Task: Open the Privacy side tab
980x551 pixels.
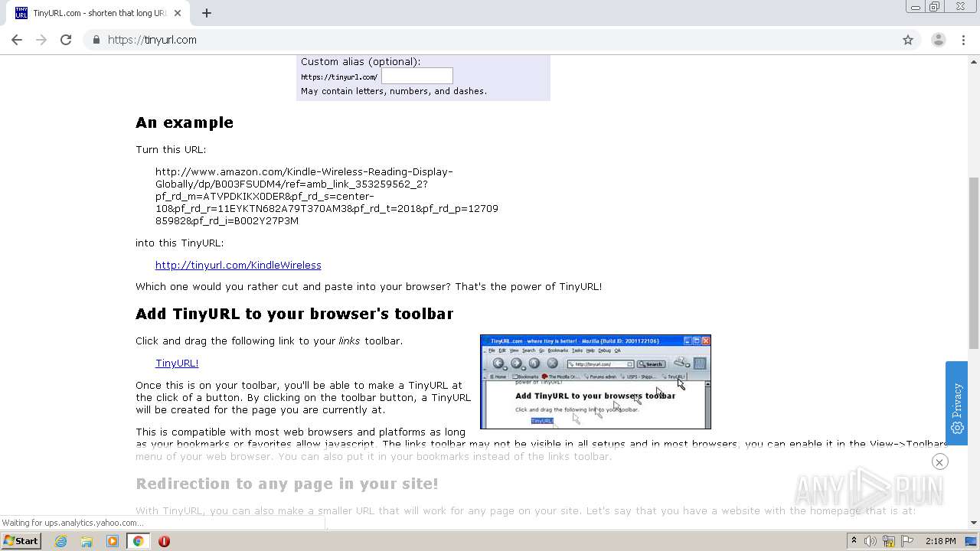Action: [x=956, y=403]
